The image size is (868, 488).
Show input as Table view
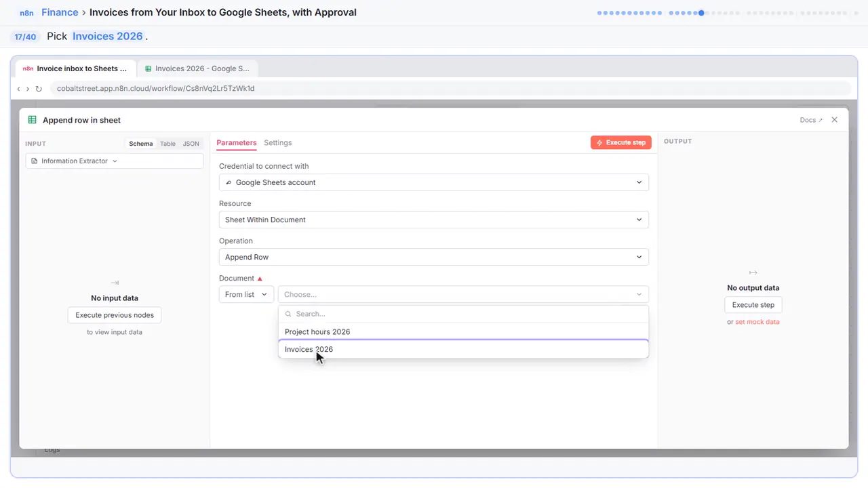[x=167, y=144]
